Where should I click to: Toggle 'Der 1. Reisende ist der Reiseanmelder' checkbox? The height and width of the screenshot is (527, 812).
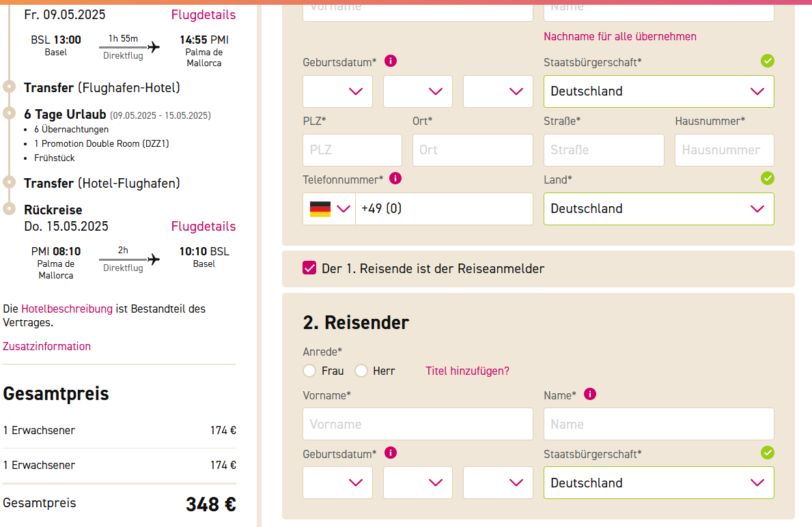309,268
